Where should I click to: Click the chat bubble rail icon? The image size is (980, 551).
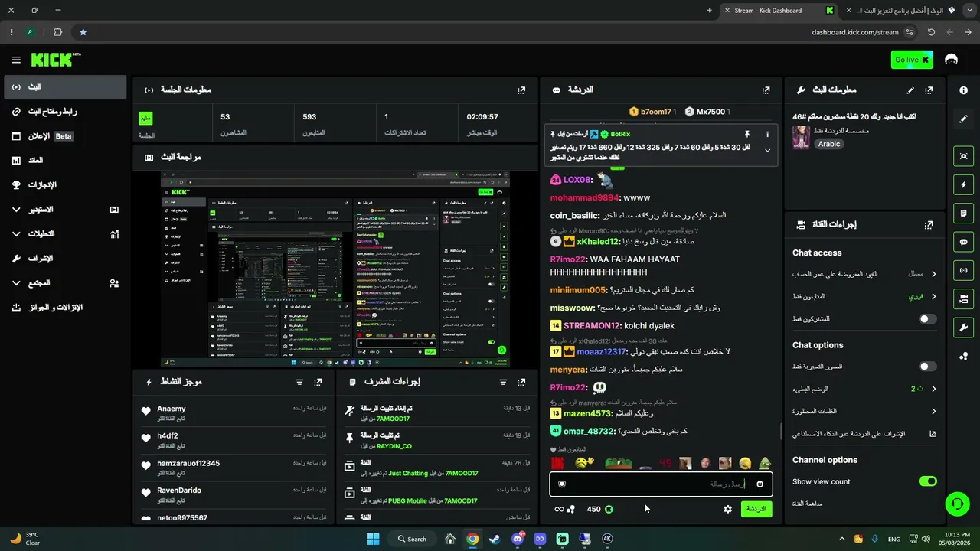(x=963, y=242)
